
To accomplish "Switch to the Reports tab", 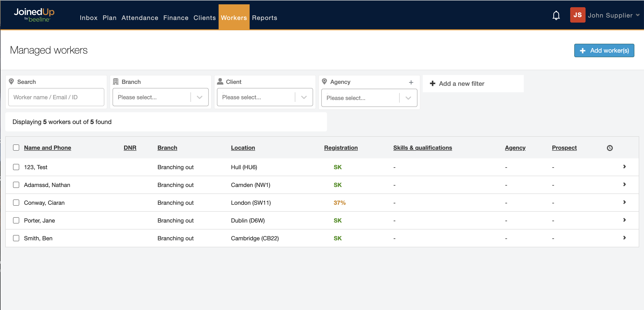I will click(264, 18).
